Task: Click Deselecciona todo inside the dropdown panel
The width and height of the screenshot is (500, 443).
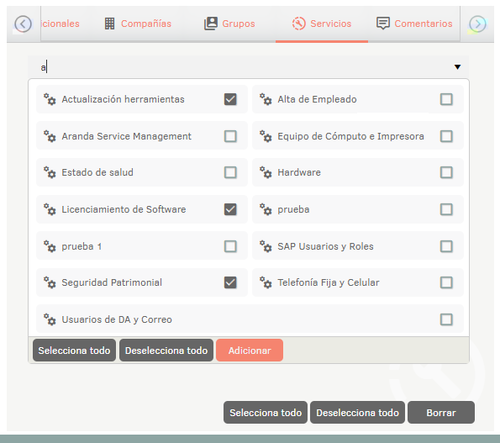Action: click(166, 350)
